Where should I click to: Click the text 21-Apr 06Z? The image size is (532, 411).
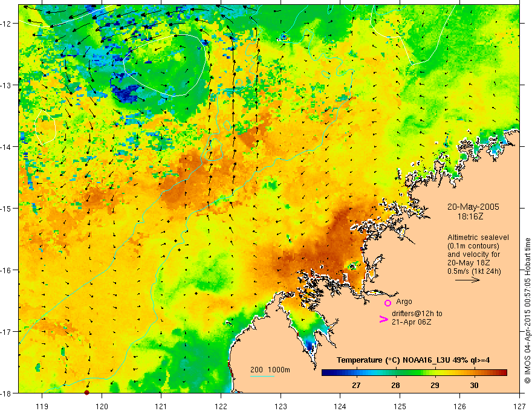tap(412, 322)
